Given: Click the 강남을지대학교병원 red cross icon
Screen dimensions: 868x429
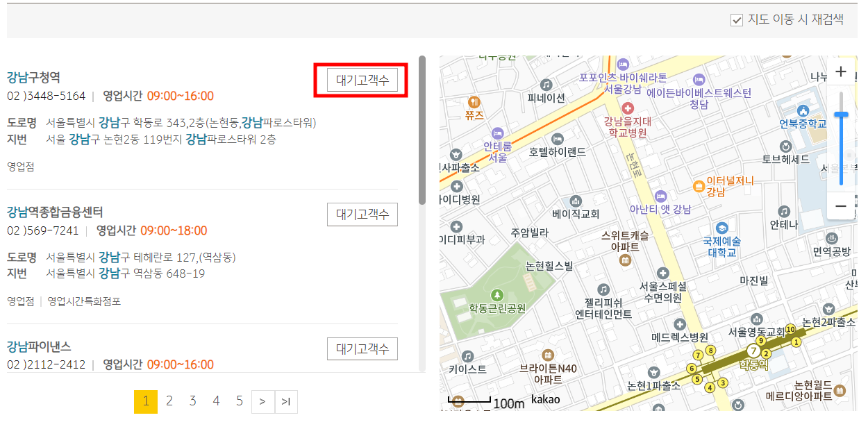Looking at the screenshot, I should [628, 108].
